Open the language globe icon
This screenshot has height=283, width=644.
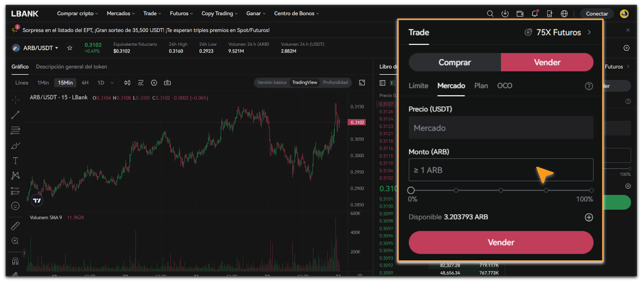click(564, 14)
